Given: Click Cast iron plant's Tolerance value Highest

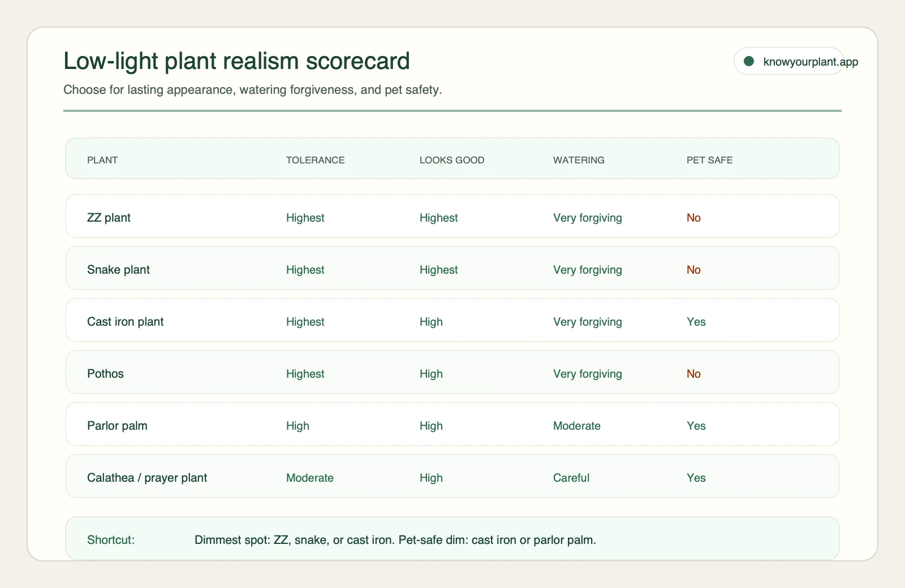Looking at the screenshot, I should coord(305,322).
